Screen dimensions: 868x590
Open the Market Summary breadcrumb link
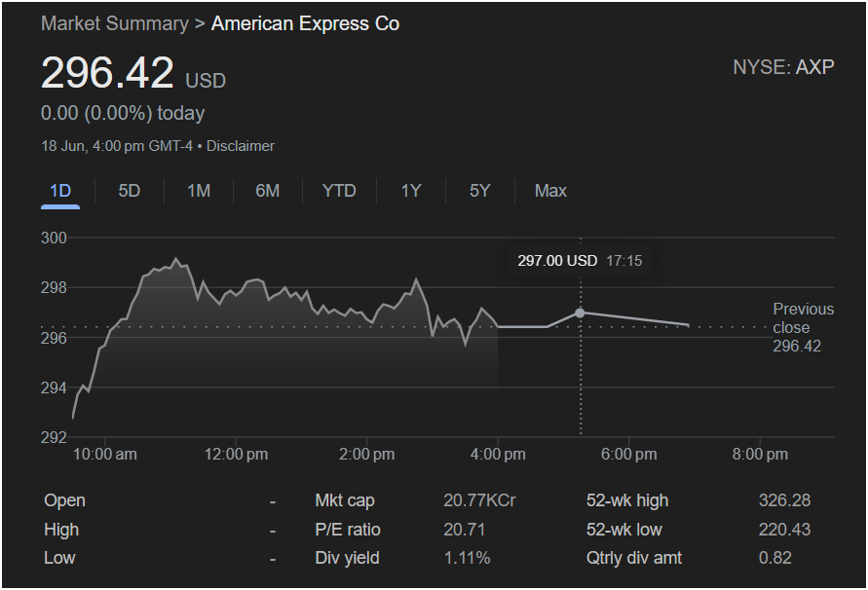coord(115,23)
